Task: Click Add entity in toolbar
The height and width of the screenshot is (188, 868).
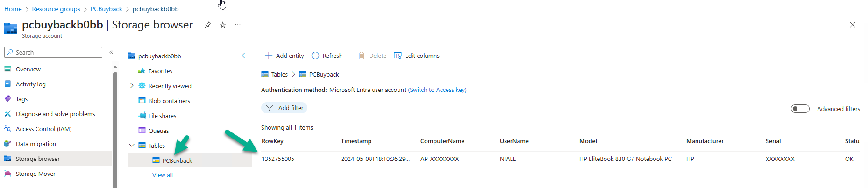Action: coord(285,56)
